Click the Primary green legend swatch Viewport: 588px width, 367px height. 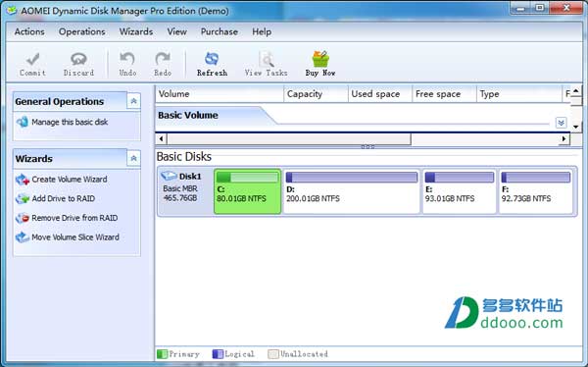click(162, 354)
